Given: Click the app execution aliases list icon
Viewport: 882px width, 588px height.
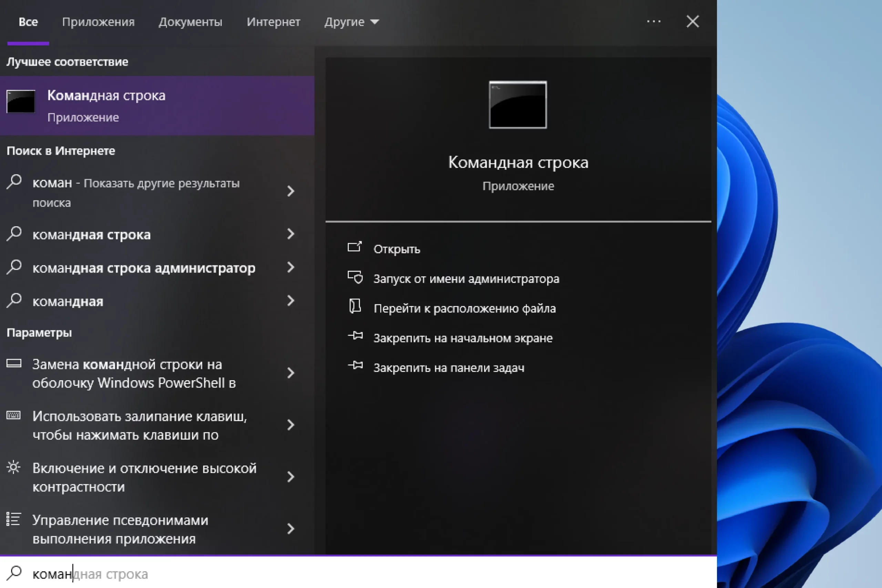Looking at the screenshot, I should click(14, 519).
